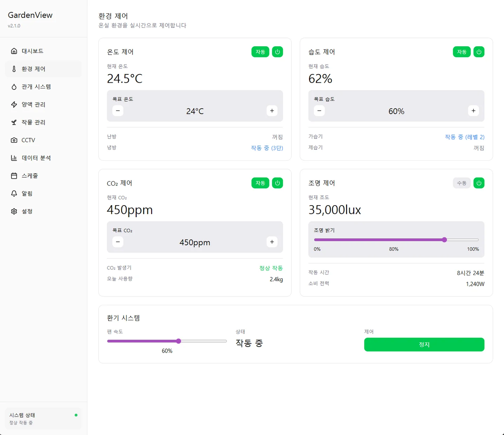Toggle power icon on CO₂ 제어 card

[x=277, y=183]
